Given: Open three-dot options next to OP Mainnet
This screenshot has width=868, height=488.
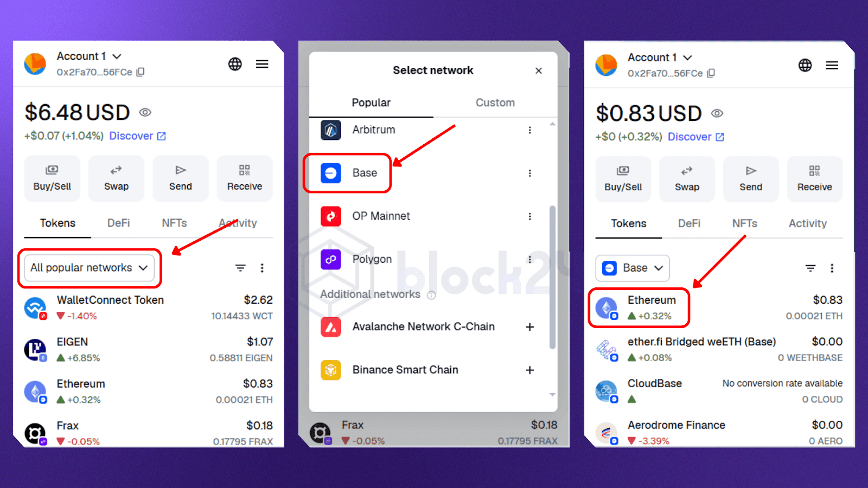Looking at the screenshot, I should tap(530, 216).
